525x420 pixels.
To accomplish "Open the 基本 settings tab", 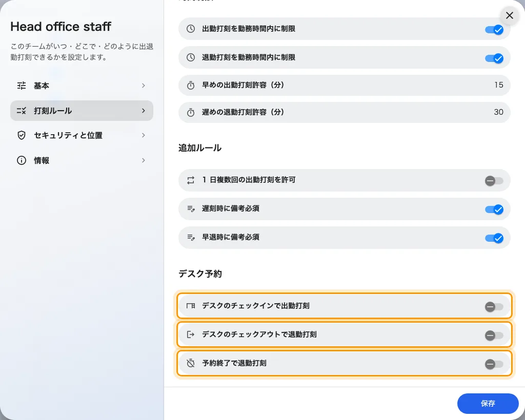I will (x=82, y=86).
